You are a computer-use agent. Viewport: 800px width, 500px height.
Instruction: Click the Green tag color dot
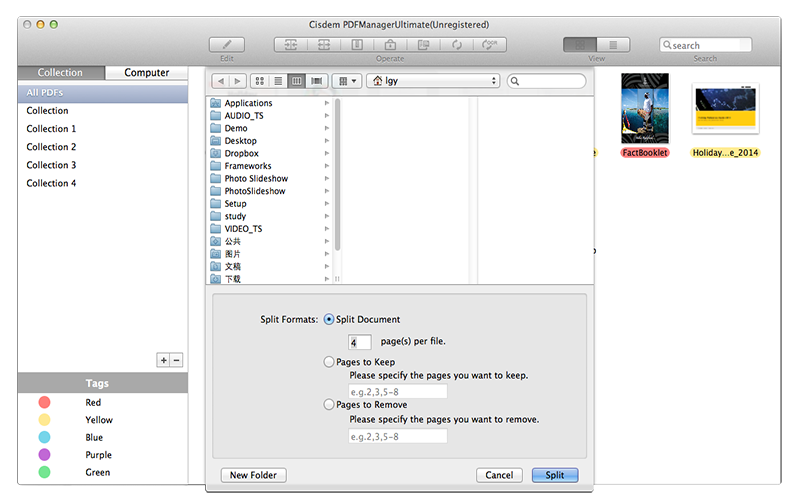point(44,472)
